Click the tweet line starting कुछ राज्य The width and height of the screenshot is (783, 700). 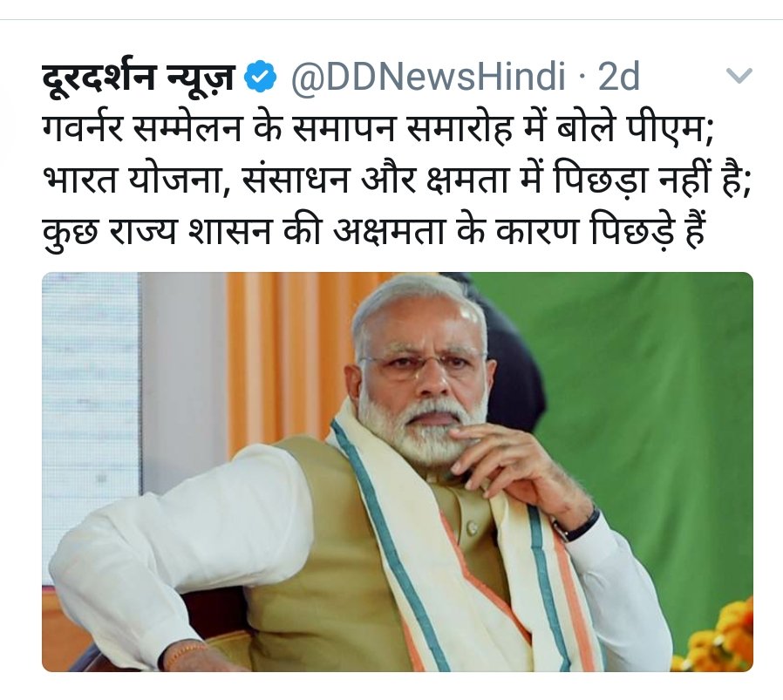(x=373, y=232)
